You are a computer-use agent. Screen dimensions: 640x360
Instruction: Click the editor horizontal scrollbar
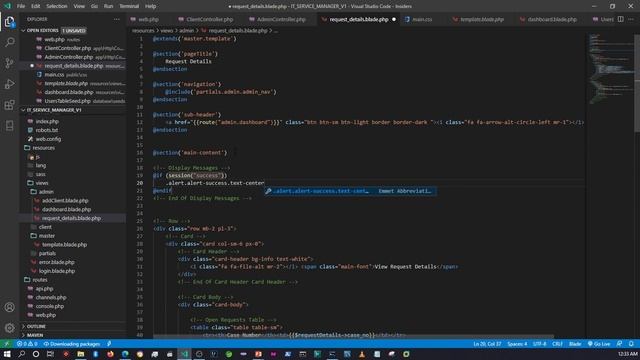[x=353, y=337]
